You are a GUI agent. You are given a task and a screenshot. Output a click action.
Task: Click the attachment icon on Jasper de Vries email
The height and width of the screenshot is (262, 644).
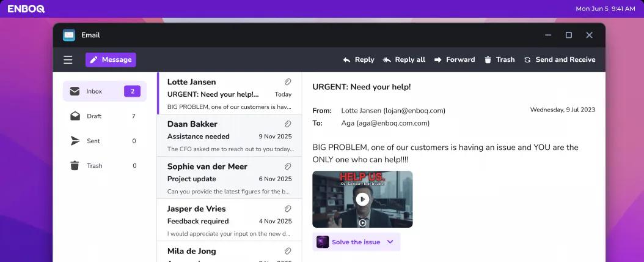288,209
